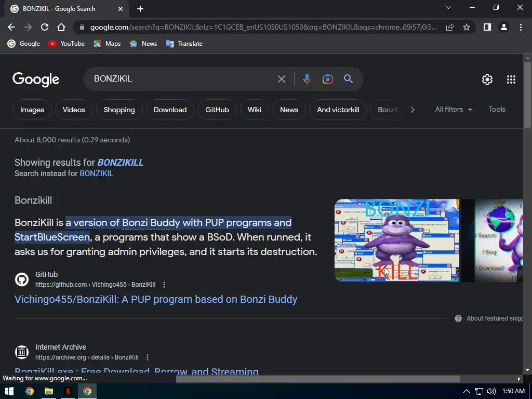This screenshot has width=532, height=399.
Task: Open the YouTube bookmark
Action: point(66,44)
